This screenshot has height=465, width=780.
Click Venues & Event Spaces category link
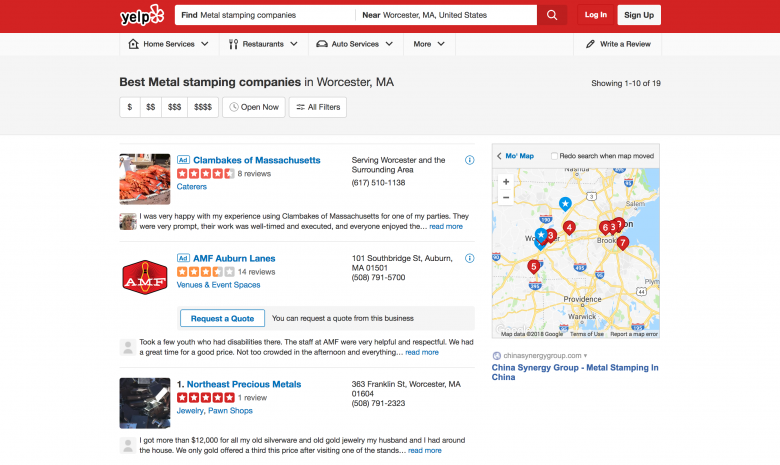click(218, 284)
